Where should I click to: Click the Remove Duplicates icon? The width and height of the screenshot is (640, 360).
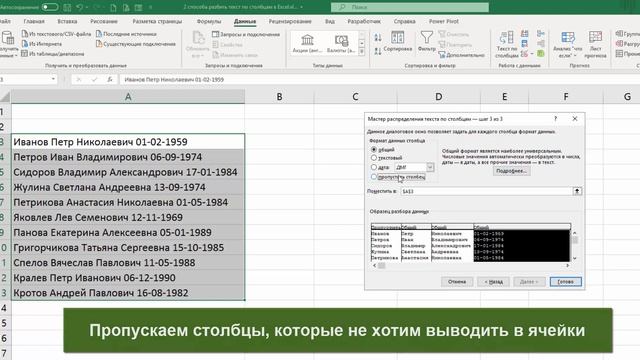[x=524, y=43]
